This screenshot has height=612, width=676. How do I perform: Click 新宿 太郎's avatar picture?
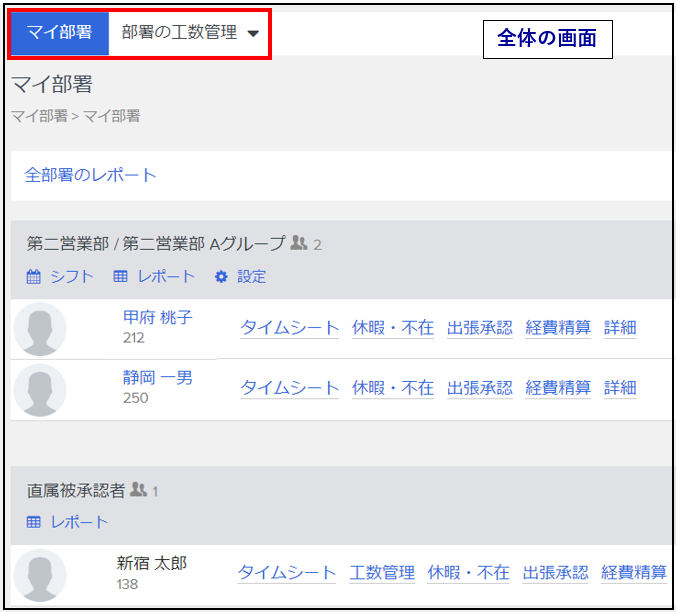[40, 575]
